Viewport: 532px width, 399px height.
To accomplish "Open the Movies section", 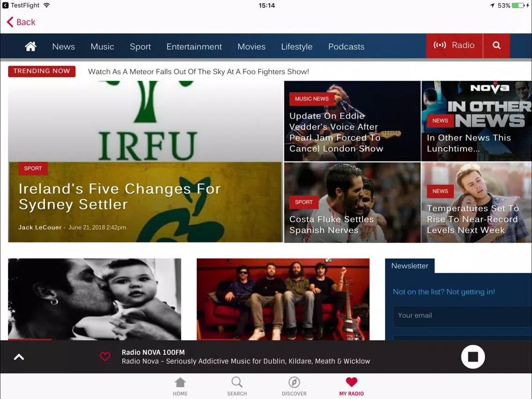I will (x=251, y=46).
